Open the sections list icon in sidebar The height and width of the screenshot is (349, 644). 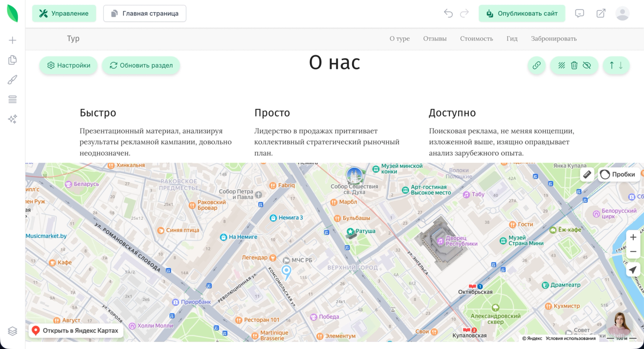point(13,99)
